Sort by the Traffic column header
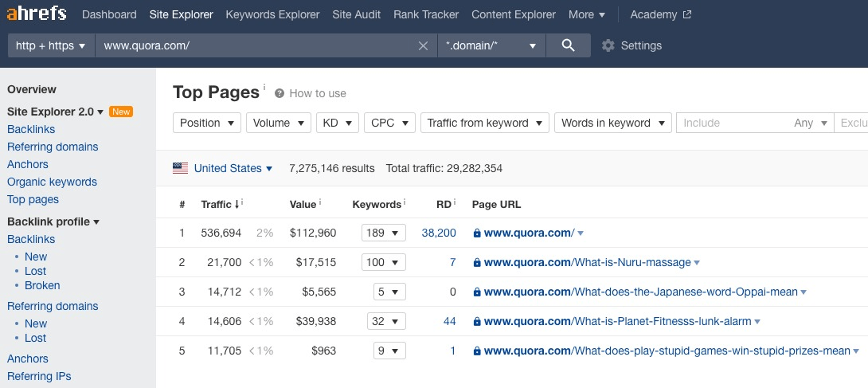868x388 pixels. (x=220, y=204)
